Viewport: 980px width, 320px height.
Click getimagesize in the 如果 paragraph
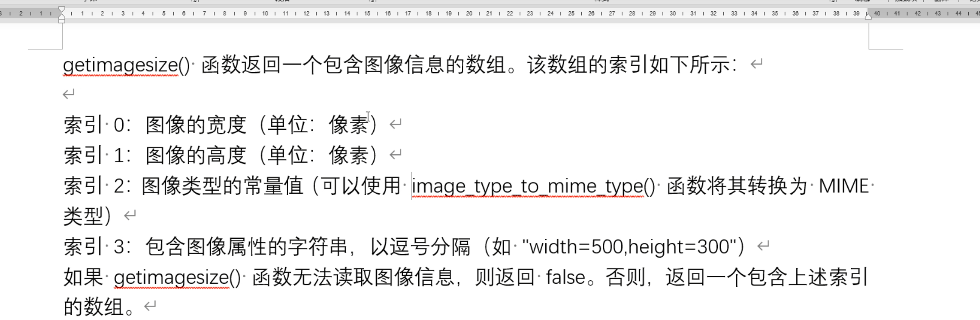pyautogui.click(x=172, y=277)
